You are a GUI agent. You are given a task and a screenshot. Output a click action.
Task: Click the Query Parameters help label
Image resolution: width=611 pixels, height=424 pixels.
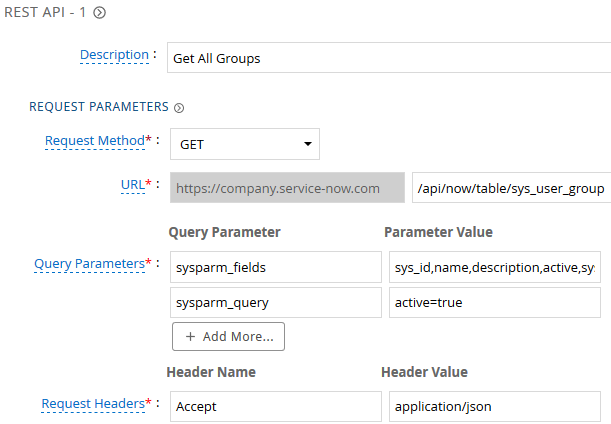(x=90, y=264)
